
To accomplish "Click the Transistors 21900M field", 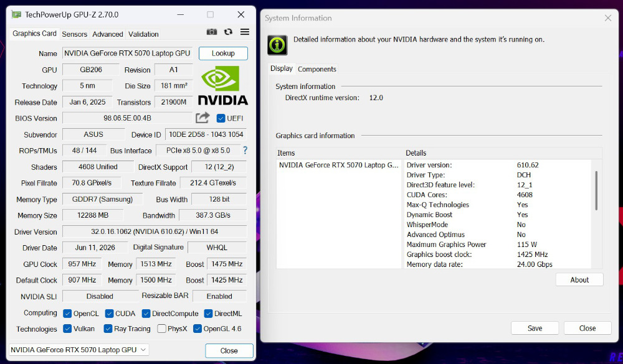I will (x=174, y=102).
